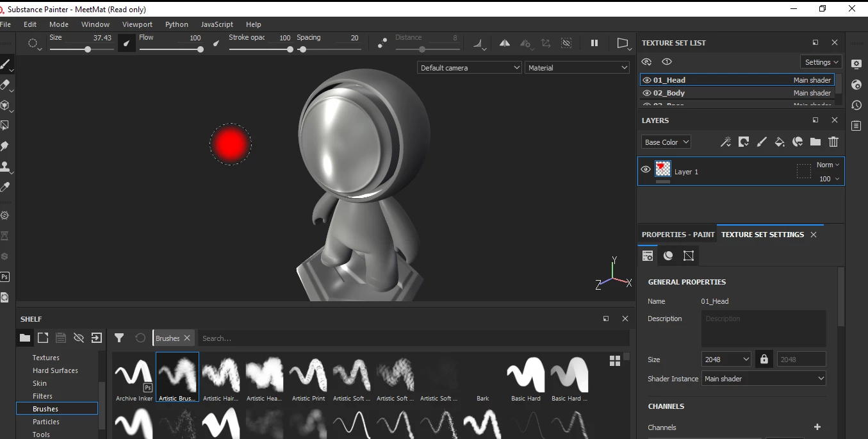
Task: Open the shader settings sphere icon
Action: coord(856,85)
